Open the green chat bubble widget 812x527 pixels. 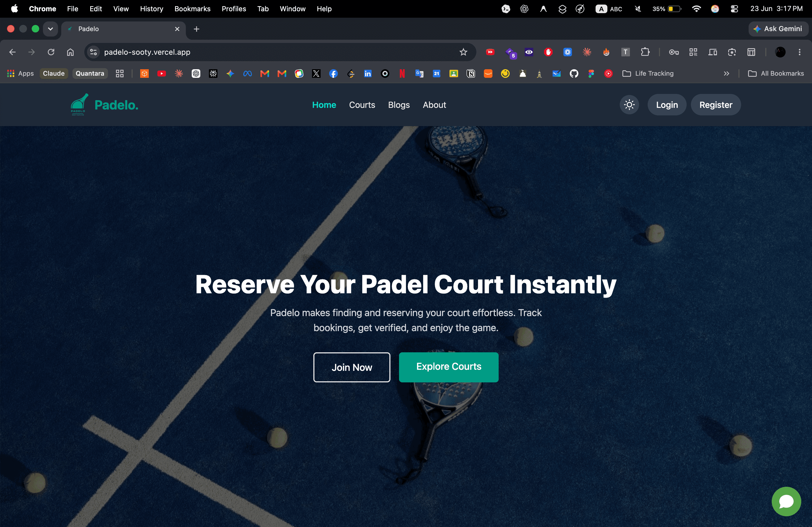point(786,501)
